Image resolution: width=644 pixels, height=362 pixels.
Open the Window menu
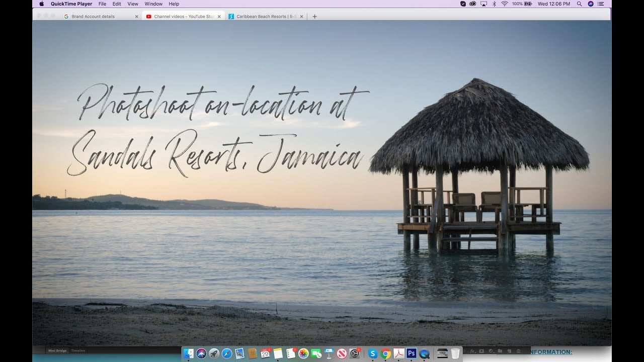[x=153, y=4]
